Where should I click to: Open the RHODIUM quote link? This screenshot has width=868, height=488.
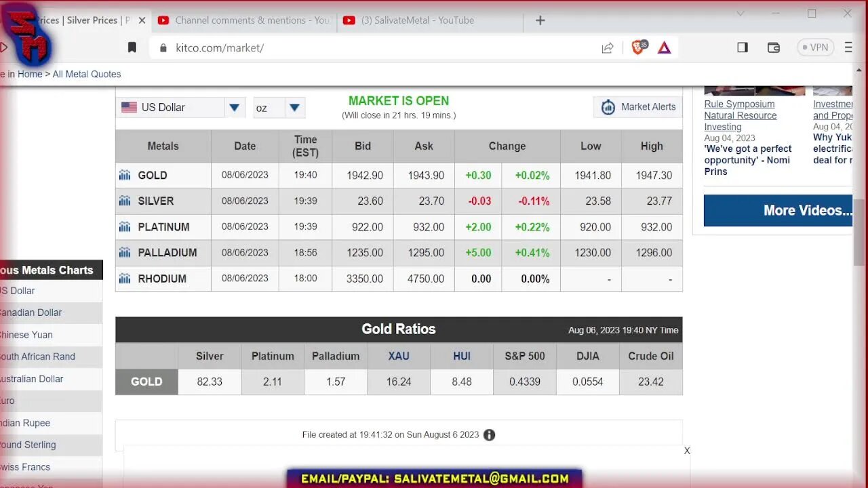pyautogui.click(x=161, y=279)
